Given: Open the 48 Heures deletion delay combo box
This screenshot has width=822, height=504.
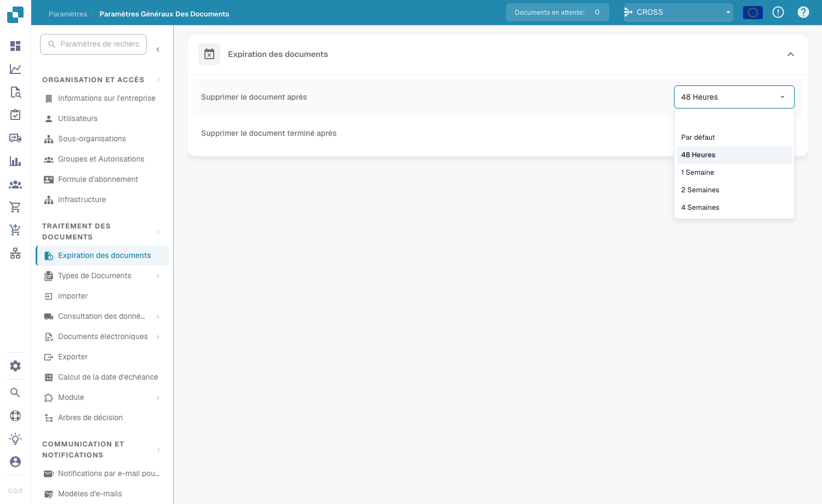Looking at the screenshot, I should point(734,97).
